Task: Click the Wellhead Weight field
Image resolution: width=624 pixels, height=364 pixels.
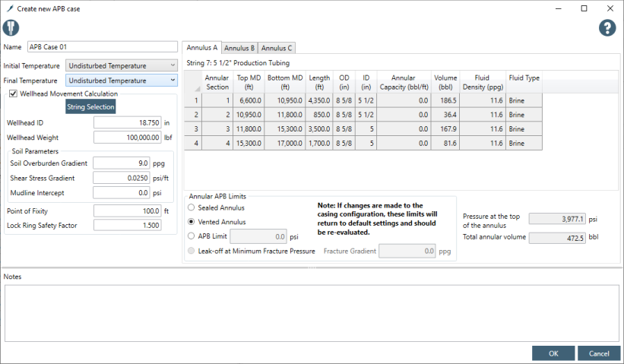Action: click(x=128, y=138)
